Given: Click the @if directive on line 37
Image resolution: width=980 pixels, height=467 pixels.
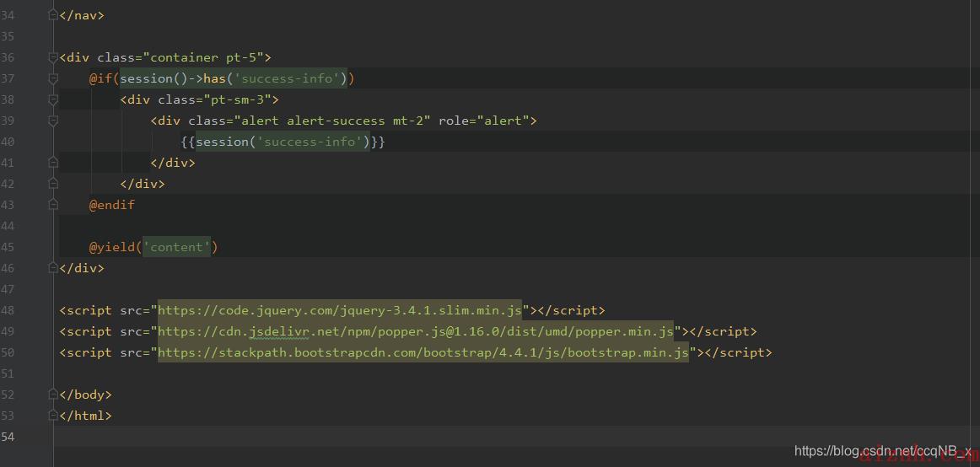Looking at the screenshot, I should click(x=100, y=78).
